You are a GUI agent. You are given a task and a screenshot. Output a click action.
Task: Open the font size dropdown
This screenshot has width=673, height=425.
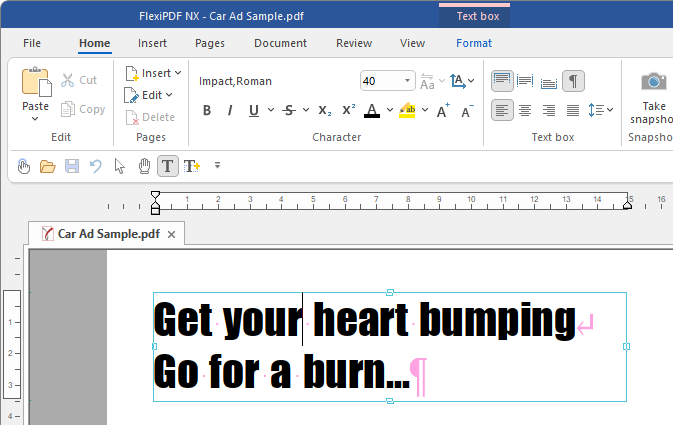pos(408,81)
